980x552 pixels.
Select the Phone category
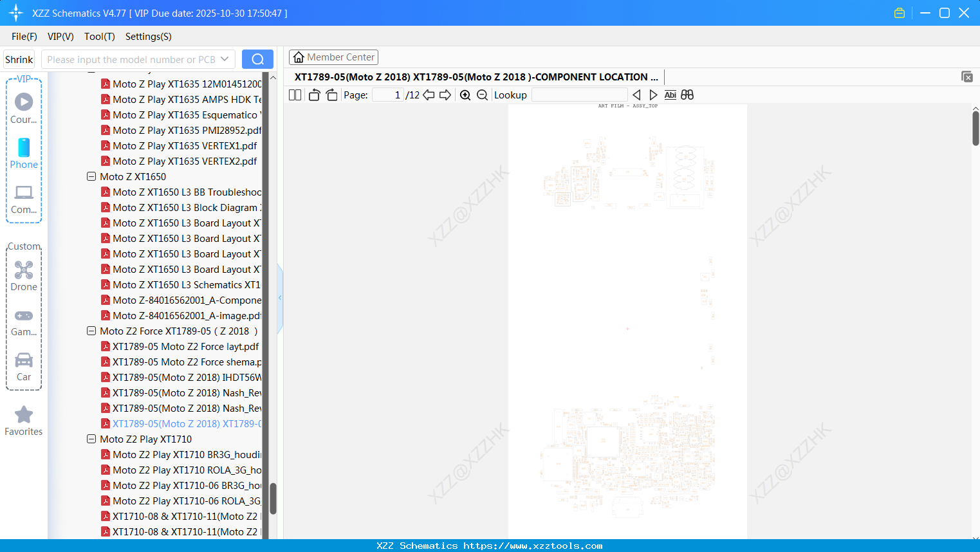(x=24, y=154)
